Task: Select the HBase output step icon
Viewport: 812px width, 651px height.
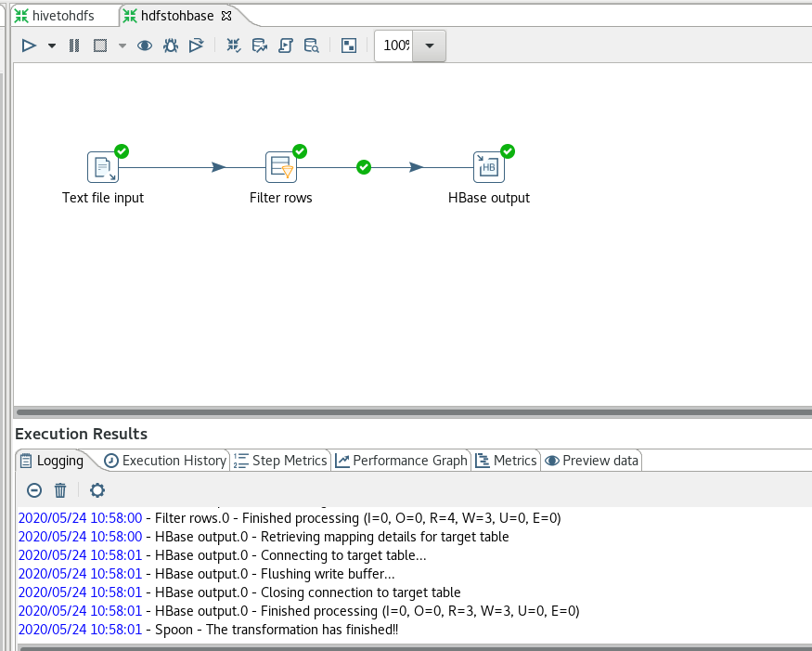Action: coord(489,167)
